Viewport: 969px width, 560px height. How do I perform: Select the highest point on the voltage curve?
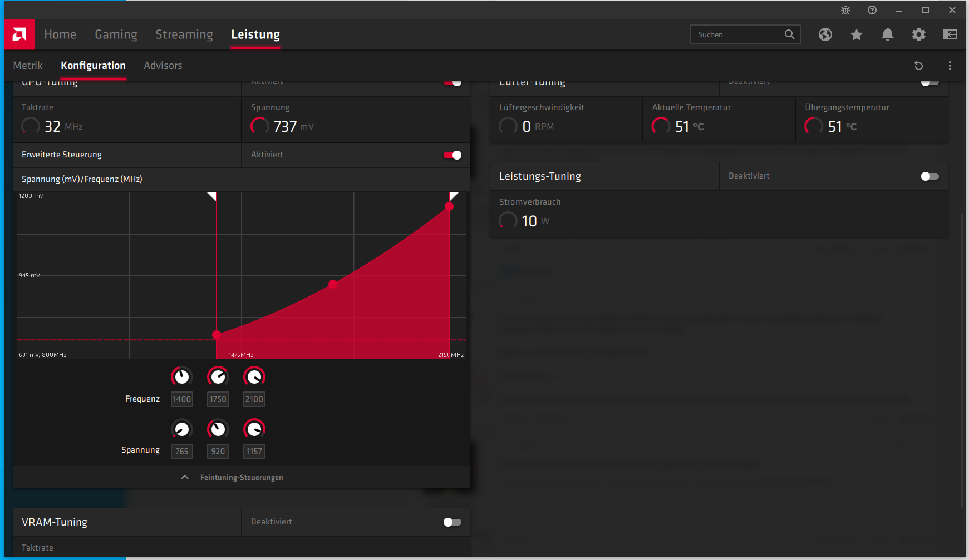(449, 207)
